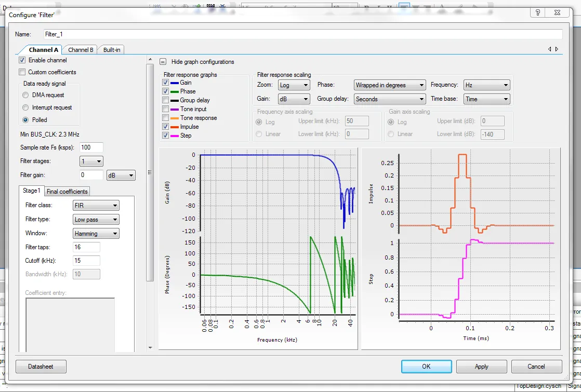581x392 pixels.
Task: Check the Group delay graph checkbox
Action: click(x=165, y=100)
